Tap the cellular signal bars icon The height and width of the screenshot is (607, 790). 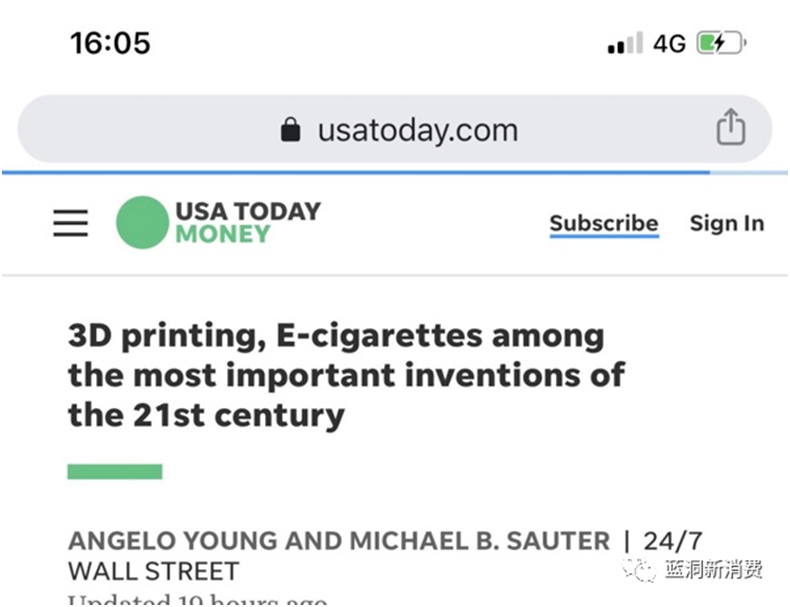click(624, 45)
